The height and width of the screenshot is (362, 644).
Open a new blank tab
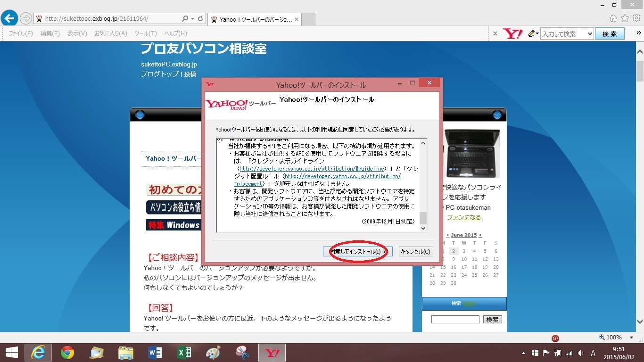click(x=308, y=19)
